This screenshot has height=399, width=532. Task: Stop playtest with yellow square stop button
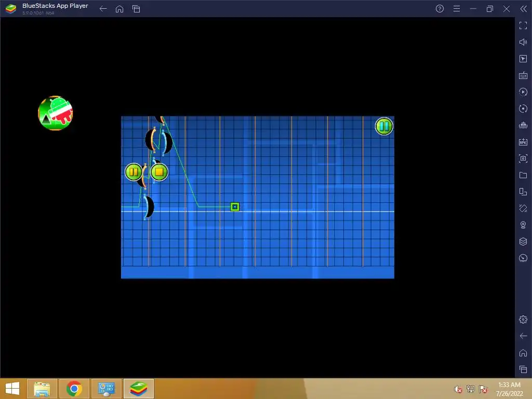tap(159, 172)
